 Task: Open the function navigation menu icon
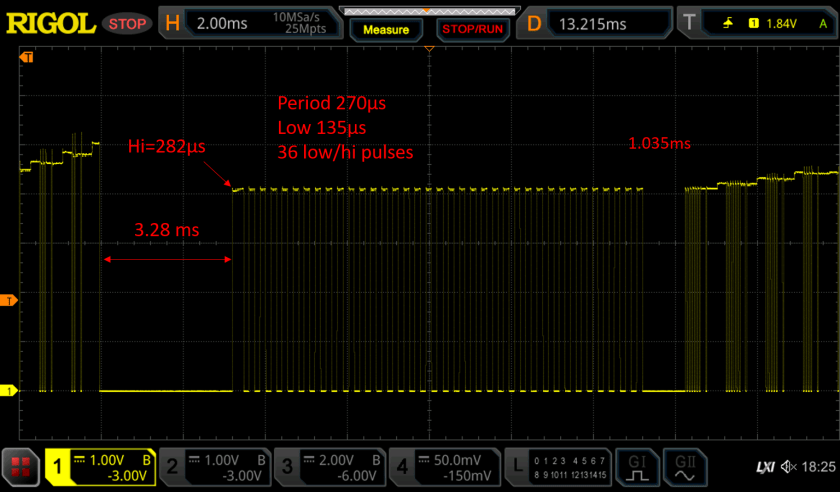pos(20,467)
